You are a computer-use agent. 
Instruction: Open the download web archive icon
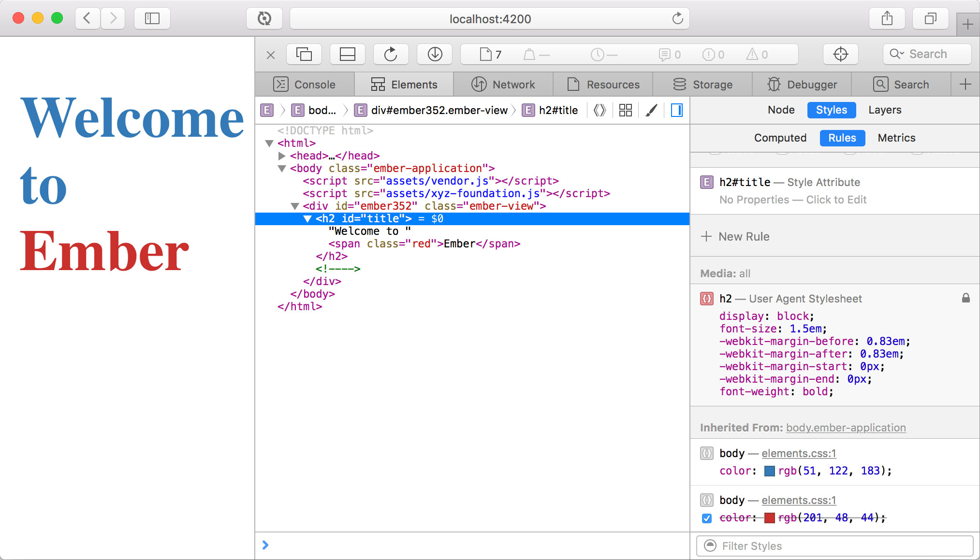pos(434,54)
